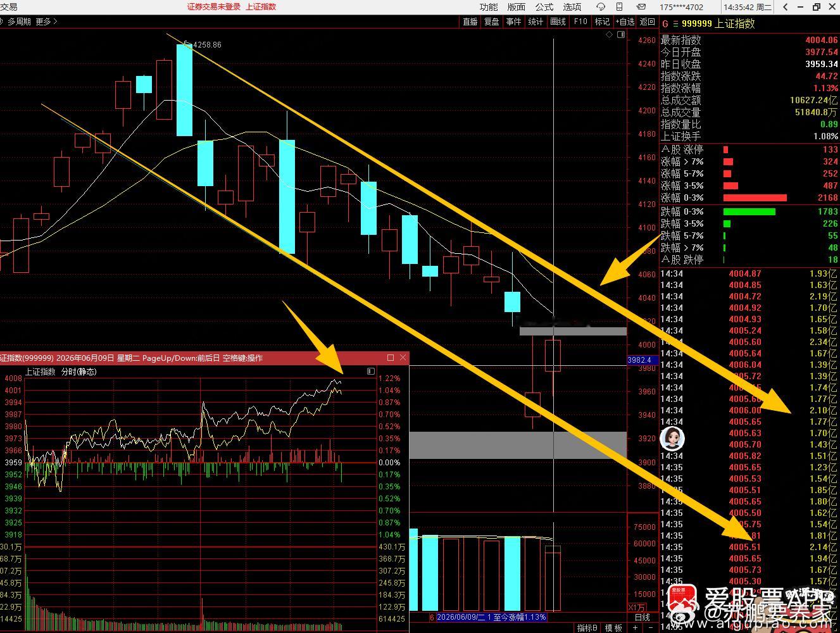Image resolution: width=840 pixels, height=633 pixels.
Task: Open F10 company info
Action: click(580, 22)
